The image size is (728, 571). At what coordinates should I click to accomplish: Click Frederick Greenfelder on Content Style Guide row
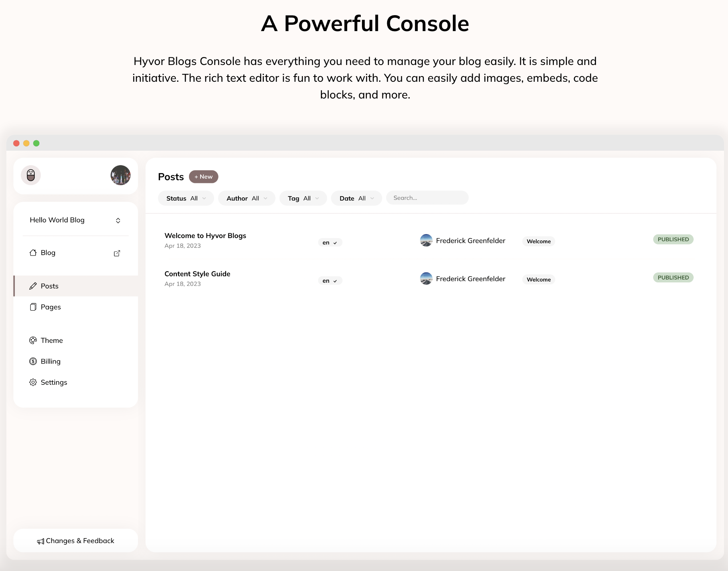point(470,279)
